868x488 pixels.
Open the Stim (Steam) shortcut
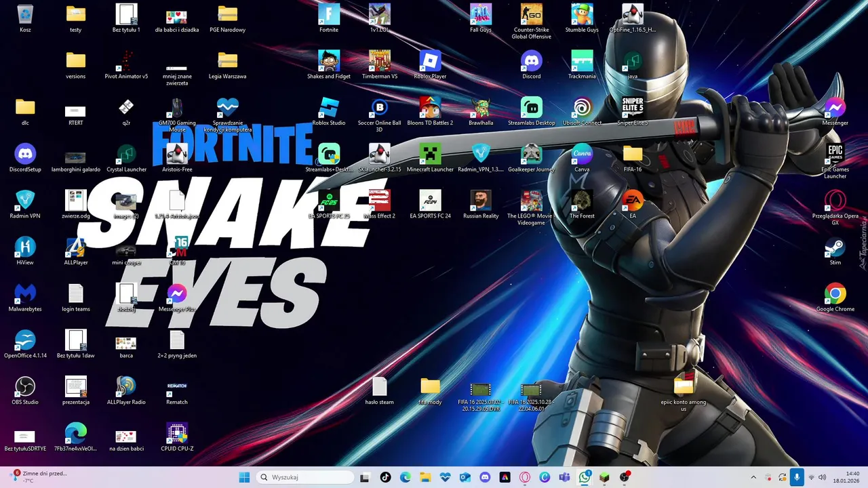835,251
